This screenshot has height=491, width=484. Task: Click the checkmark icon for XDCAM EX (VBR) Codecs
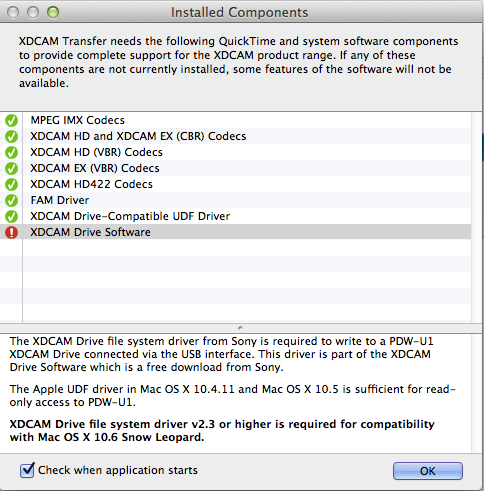tap(11, 168)
